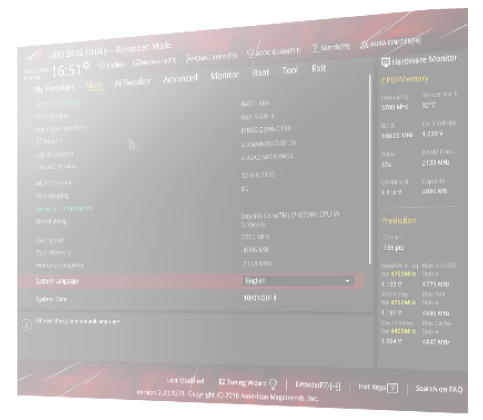Open the Exit tab

[x=319, y=68]
